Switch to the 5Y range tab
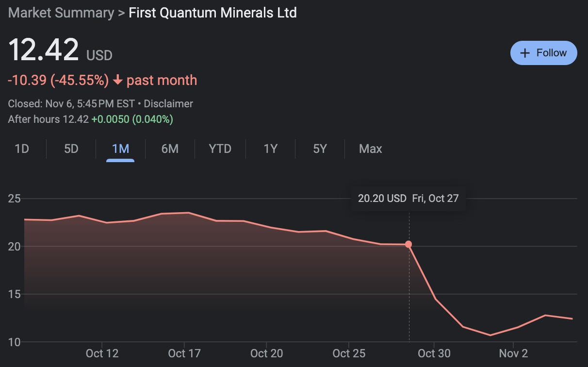This screenshot has height=367, width=588. (320, 149)
